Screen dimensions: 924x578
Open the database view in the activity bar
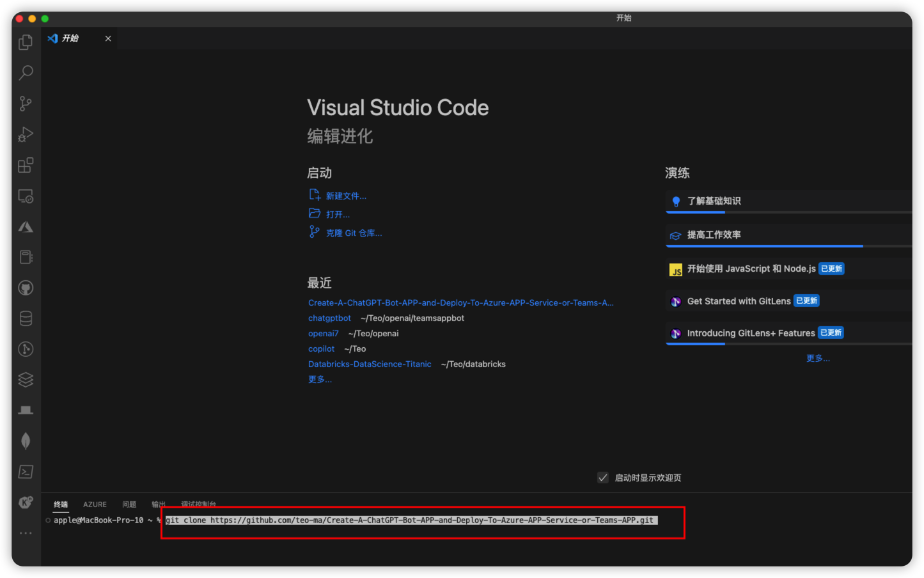[26, 318]
